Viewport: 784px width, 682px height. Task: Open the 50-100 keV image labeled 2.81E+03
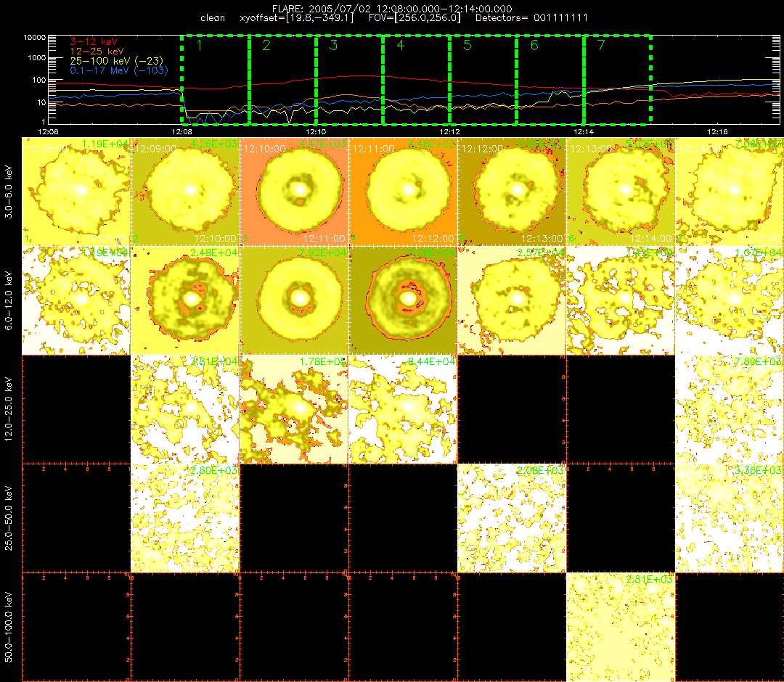621,627
